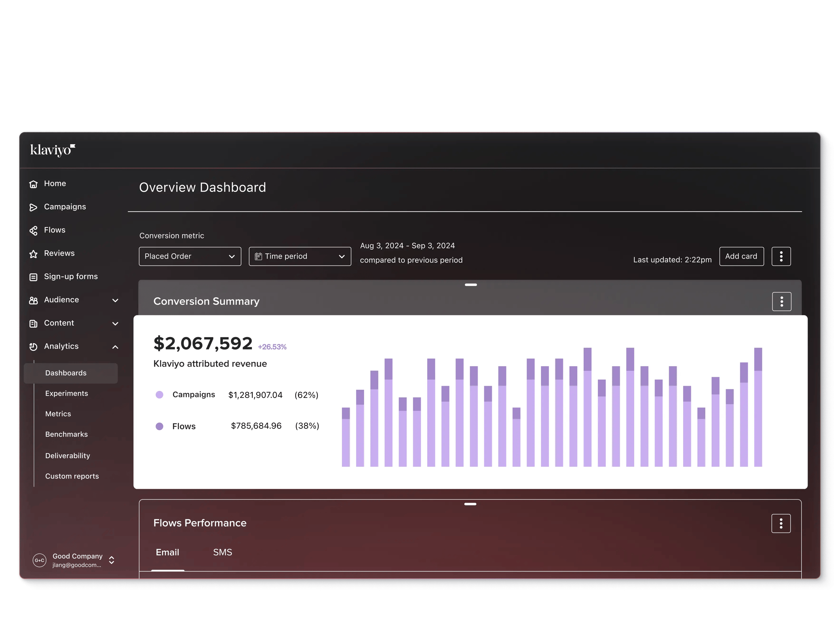Click the Audience people icon
Image resolution: width=840 pixels, height=633 pixels.
click(x=33, y=300)
